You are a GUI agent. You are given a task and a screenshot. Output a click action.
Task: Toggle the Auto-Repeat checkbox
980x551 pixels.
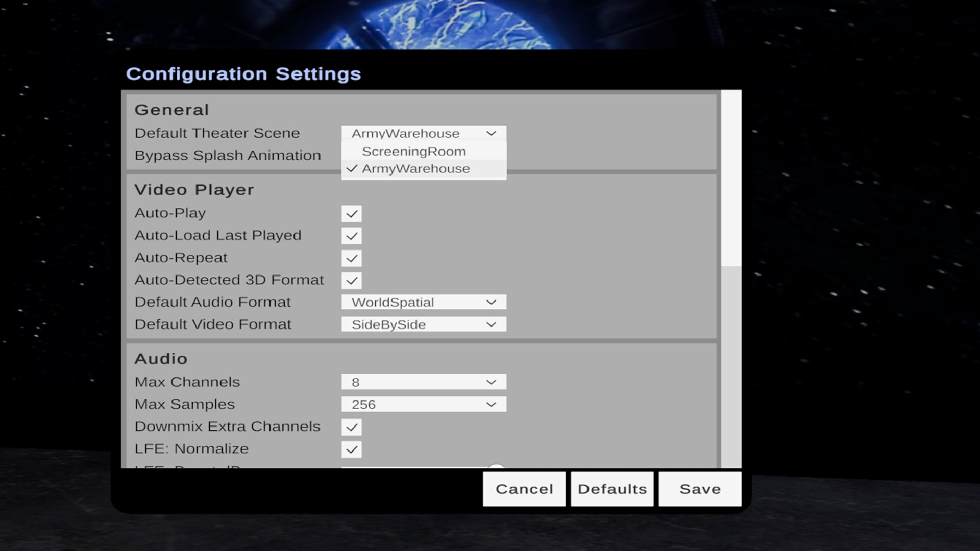coord(352,258)
